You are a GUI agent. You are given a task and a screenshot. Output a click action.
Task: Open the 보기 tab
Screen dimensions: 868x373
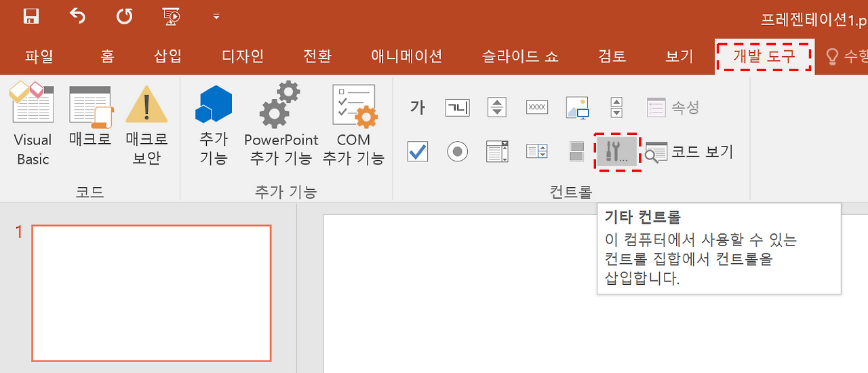click(x=679, y=56)
